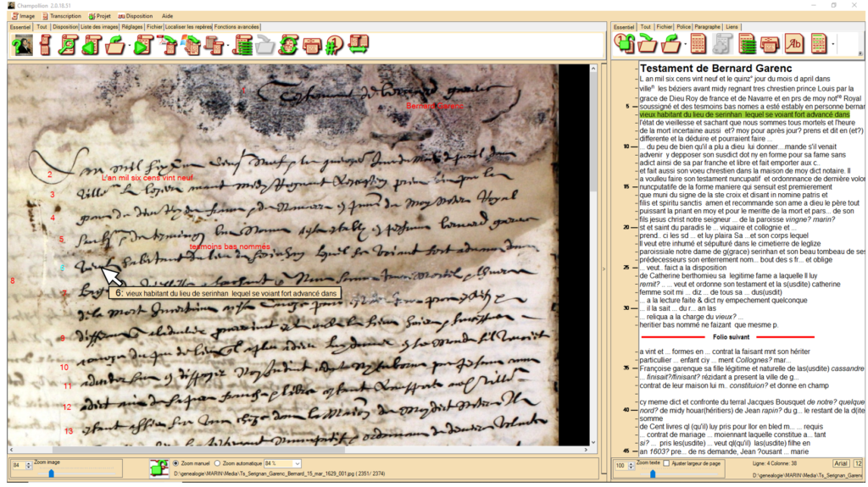This screenshot has width=868, height=487.
Task: Open help via the portrait question-mark icon
Action: 23,45
